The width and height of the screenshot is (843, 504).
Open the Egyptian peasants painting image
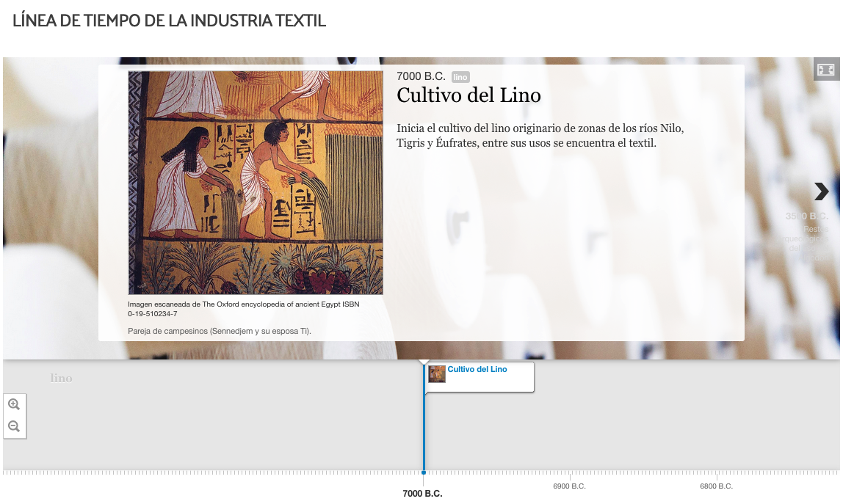256,183
